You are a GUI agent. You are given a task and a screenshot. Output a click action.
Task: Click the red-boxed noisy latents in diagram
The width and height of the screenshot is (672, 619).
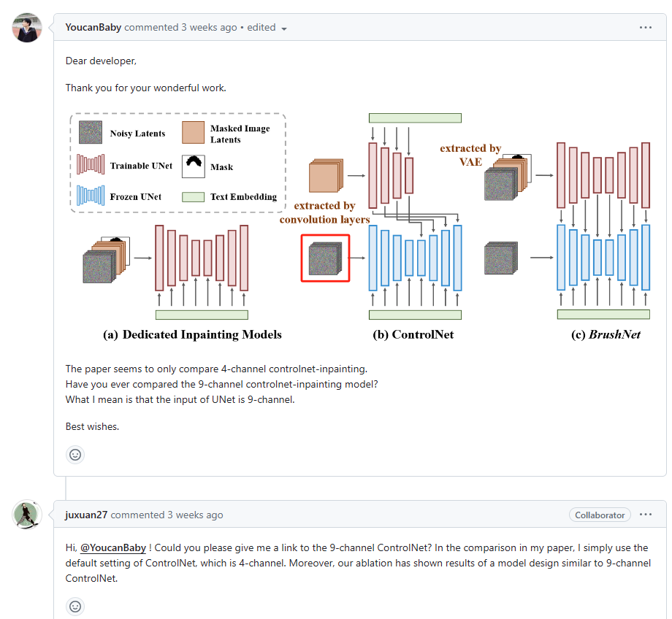click(327, 258)
